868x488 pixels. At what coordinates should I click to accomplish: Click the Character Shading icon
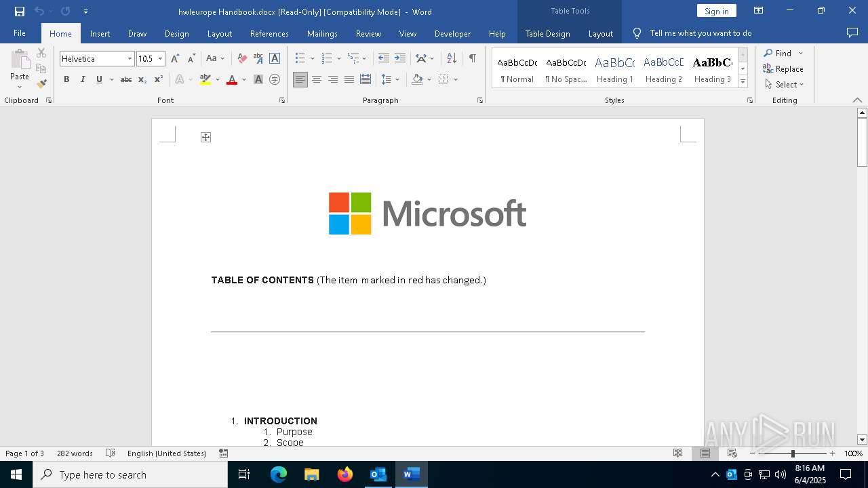coord(258,79)
